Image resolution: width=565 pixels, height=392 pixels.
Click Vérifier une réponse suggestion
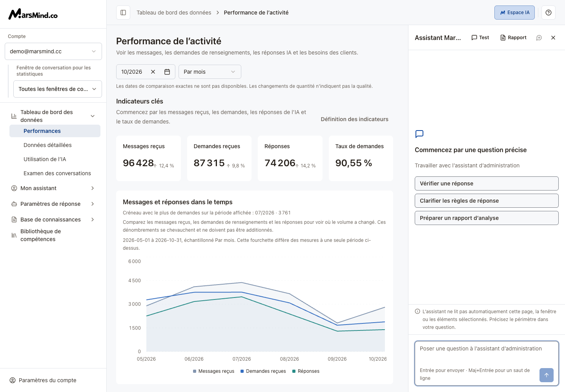487,183
